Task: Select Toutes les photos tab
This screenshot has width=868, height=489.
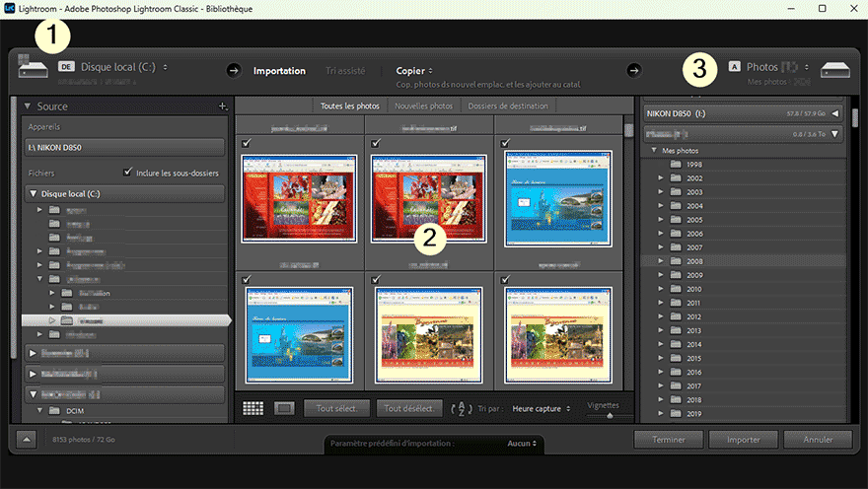Action: point(350,105)
